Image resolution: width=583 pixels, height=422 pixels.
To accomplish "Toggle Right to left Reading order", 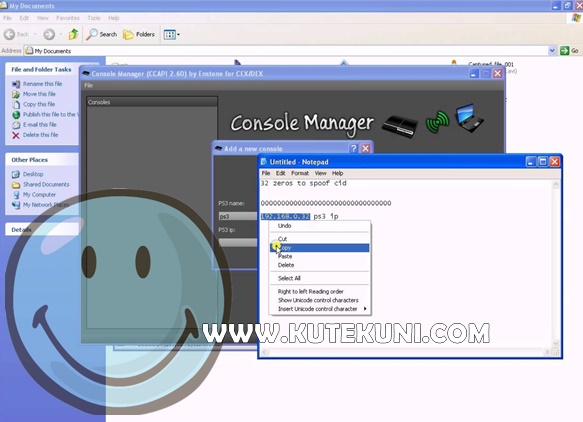I will pos(319,291).
